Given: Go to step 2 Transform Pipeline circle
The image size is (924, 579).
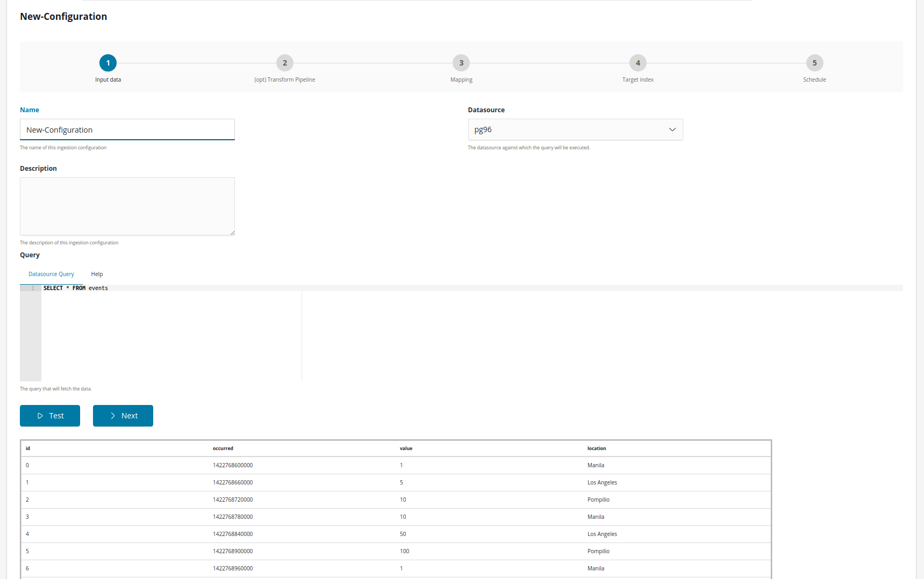Looking at the screenshot, I should [x=285, y=63].
